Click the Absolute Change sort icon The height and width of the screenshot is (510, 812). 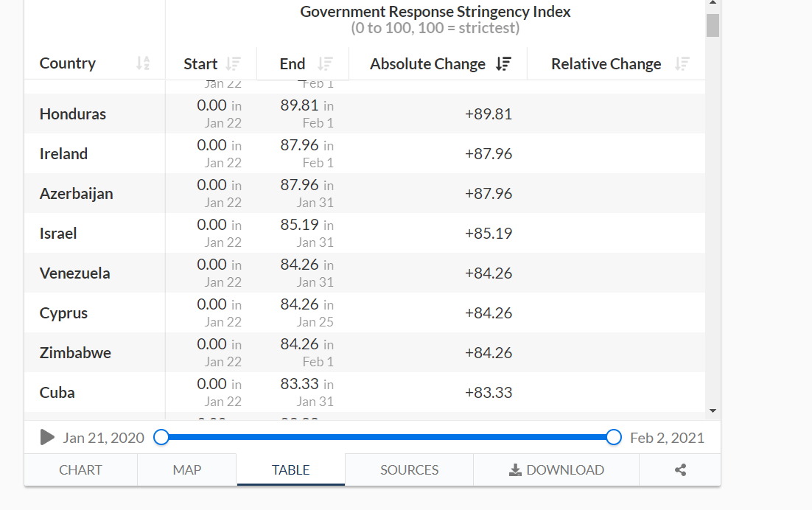[503, 64]
